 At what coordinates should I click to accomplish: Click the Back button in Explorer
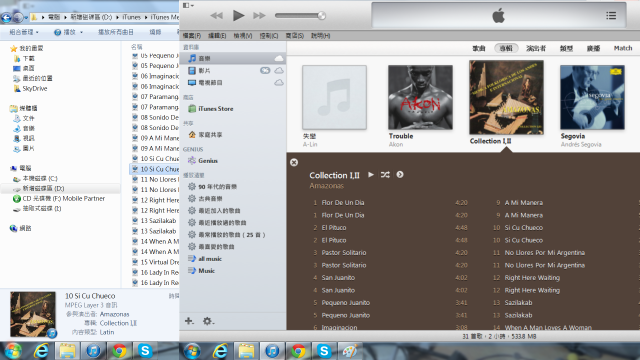[6, 18]
